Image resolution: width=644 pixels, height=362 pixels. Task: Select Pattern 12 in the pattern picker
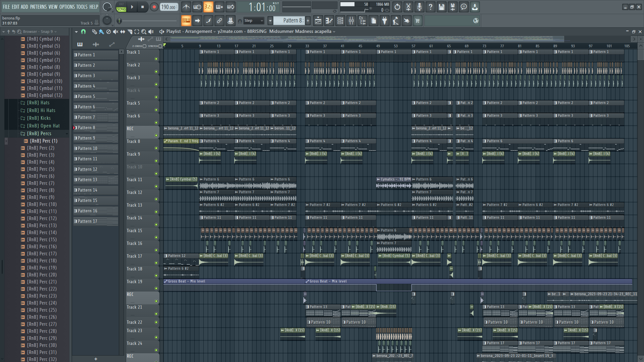(95, 169)
